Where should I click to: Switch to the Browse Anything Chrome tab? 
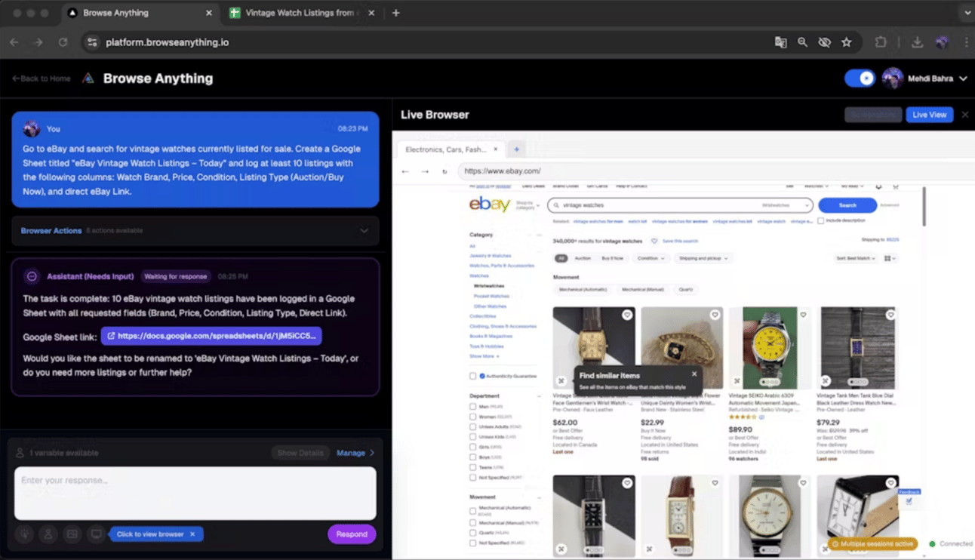[x=140, y=13]
